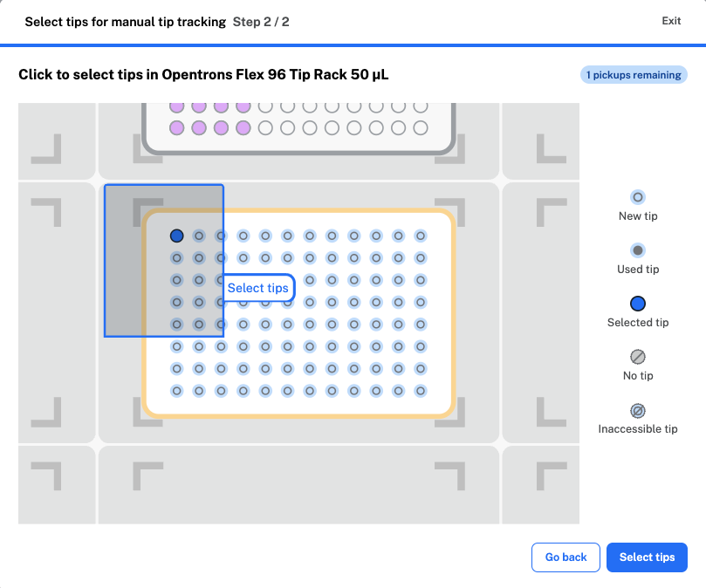Image resolution: width=706 pixels, height=588 pixels.
Task: Click the 1 pickups remaining badge
Action: tap(634, 75)
